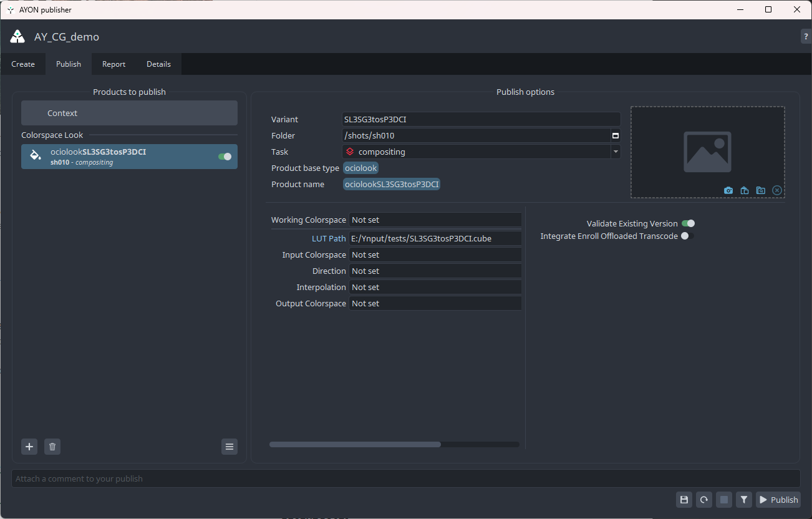
Task: Open the hamburger view options menu
Action: point(230,447)
